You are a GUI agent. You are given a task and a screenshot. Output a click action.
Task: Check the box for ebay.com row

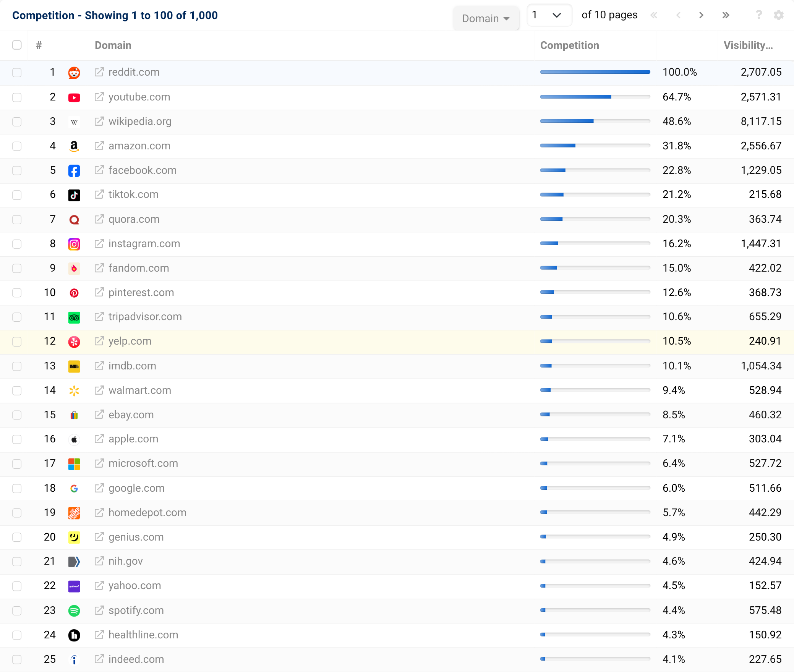17,415
